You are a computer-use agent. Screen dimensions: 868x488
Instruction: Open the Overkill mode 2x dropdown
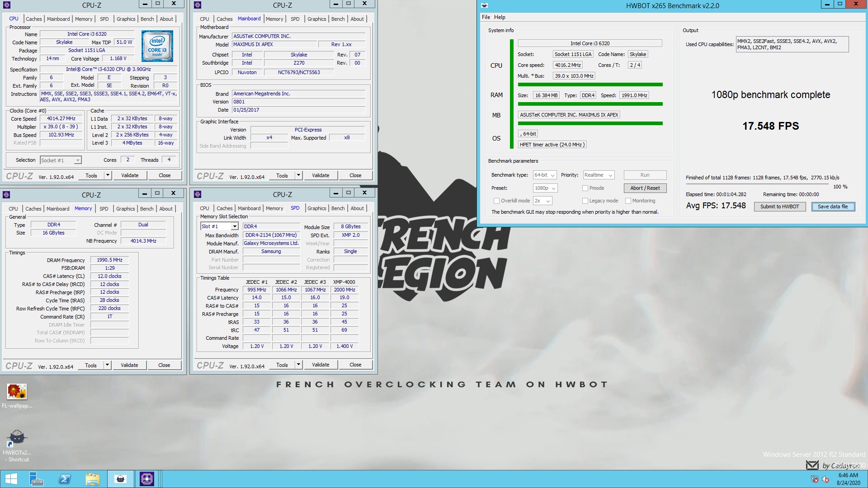point(542,201)
